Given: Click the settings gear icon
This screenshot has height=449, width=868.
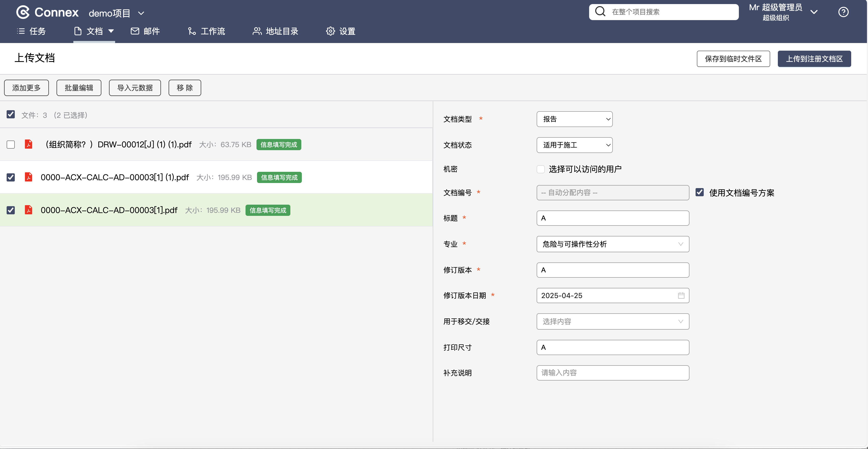Looking at the screenshot, I should [x=330, y=31].
